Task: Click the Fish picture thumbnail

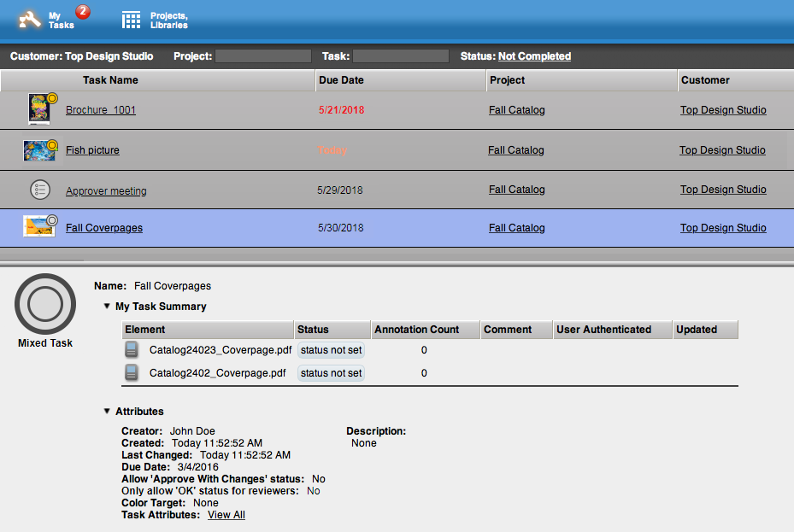Action: click(40, 150)
